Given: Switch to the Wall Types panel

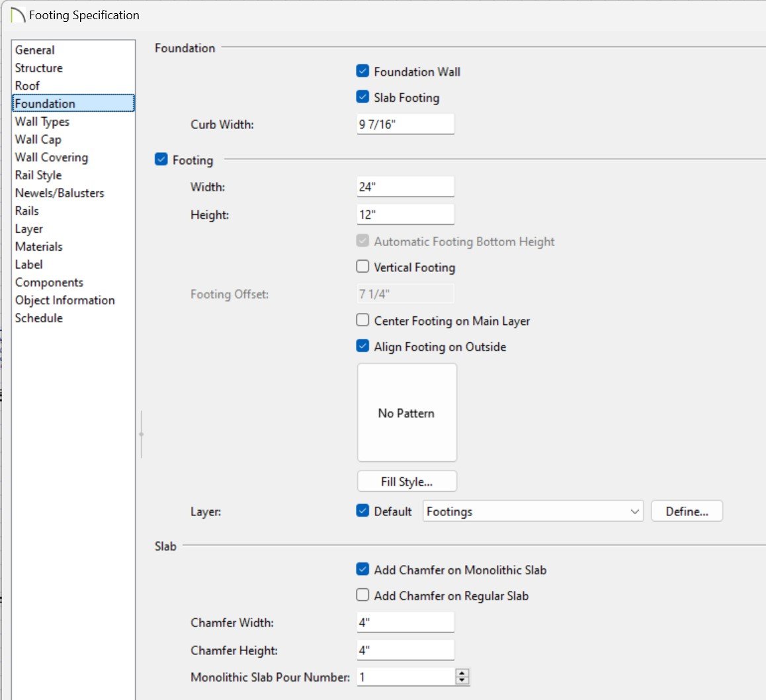Looking at the screenshot, I should point(42,122).
